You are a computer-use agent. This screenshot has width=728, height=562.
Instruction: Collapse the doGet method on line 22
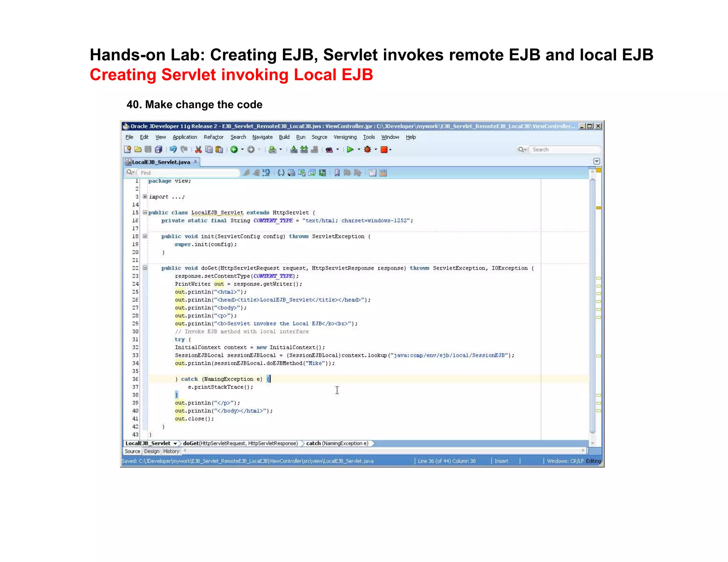[145, 268]
